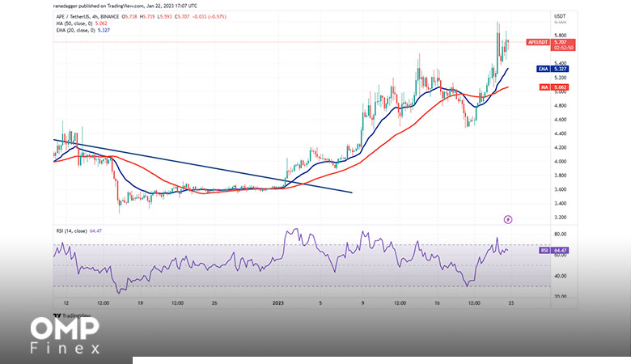The height and width of the screenshot is (364, 631).
Task: Click the 4.000 price axis level
Action: tap(560, 161)
